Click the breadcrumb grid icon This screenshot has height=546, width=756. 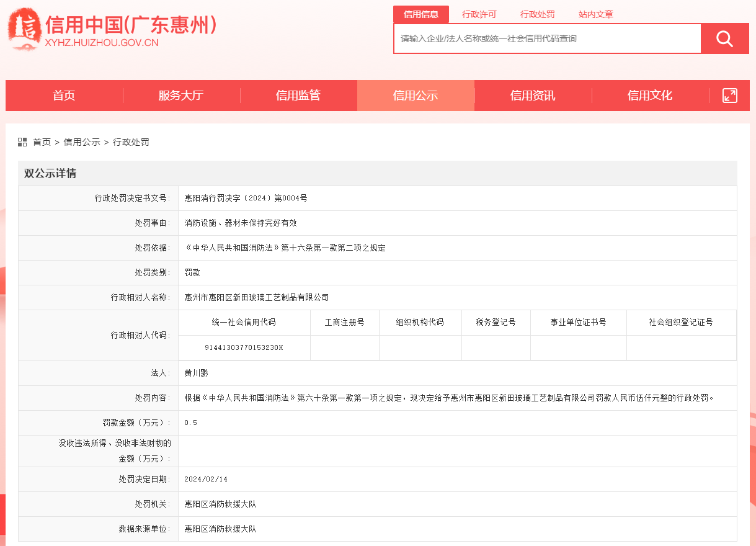click(x=22, y=142)
